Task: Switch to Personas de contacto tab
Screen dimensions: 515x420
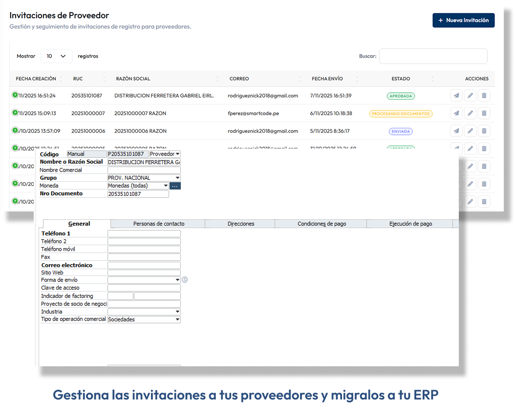Action: coord(159,224)
